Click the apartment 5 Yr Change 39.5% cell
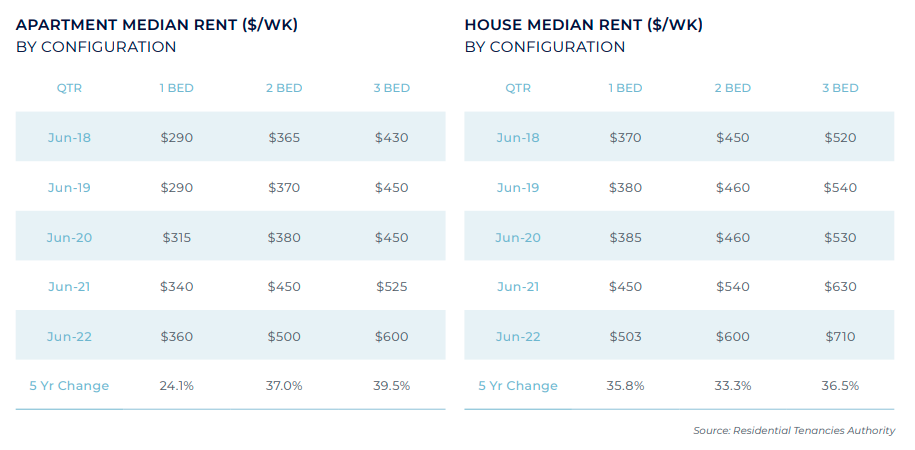Screen dimensions: 915x450 click(x=392, y=385)
